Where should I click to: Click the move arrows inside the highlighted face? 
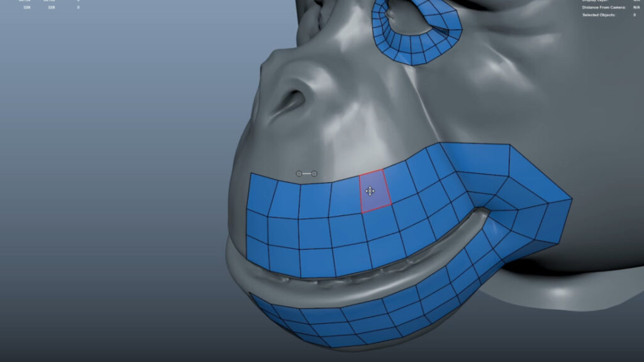click(x=370, y=190)
